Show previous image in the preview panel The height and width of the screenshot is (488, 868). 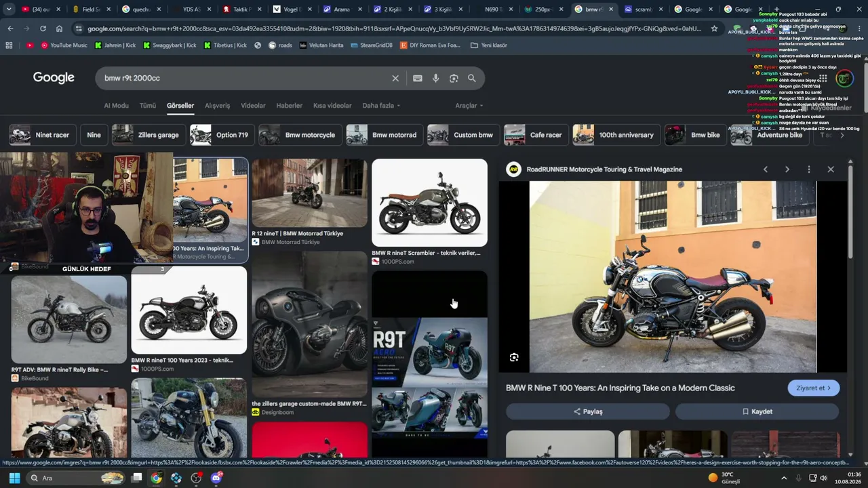[x=766, y=169]
